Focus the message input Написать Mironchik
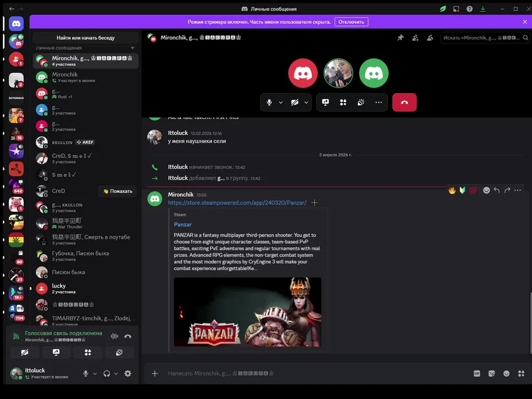The width and height of the screenshot is (532, 399). pyautogui.click(x=315, y=373)
